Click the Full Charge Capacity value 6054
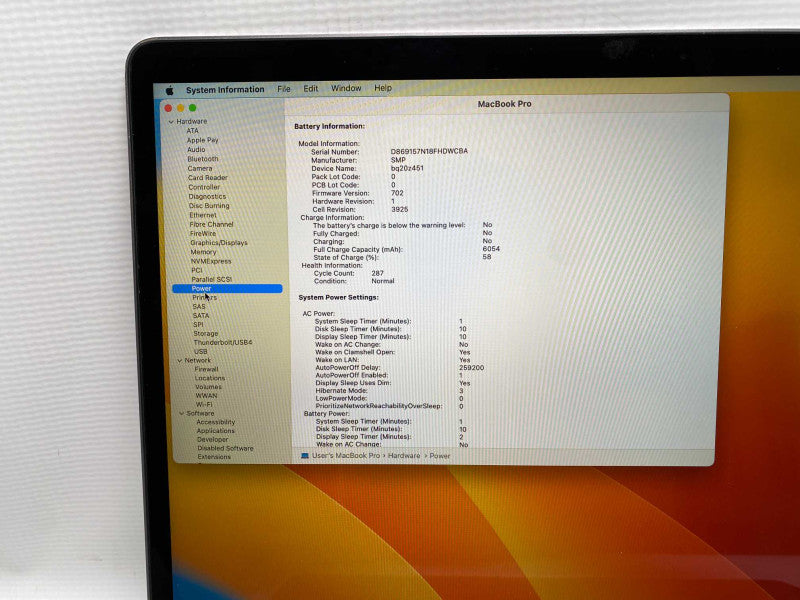 [491, 249]
